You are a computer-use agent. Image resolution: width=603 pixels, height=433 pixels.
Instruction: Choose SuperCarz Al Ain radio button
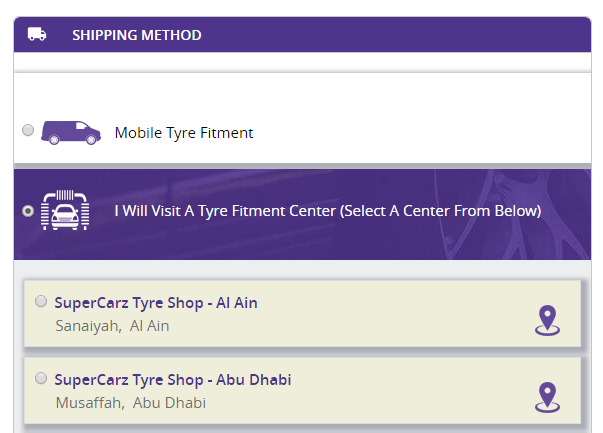(x=41, y=301)
